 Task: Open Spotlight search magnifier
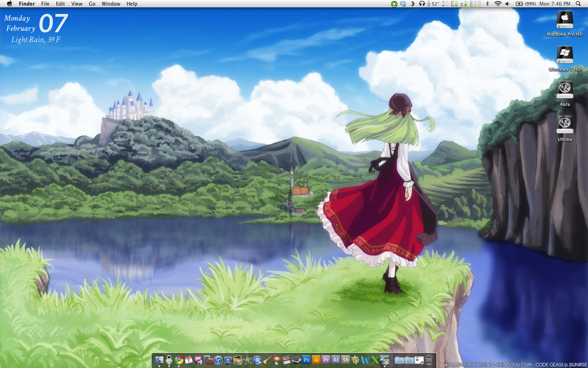(x=578, y=4)
